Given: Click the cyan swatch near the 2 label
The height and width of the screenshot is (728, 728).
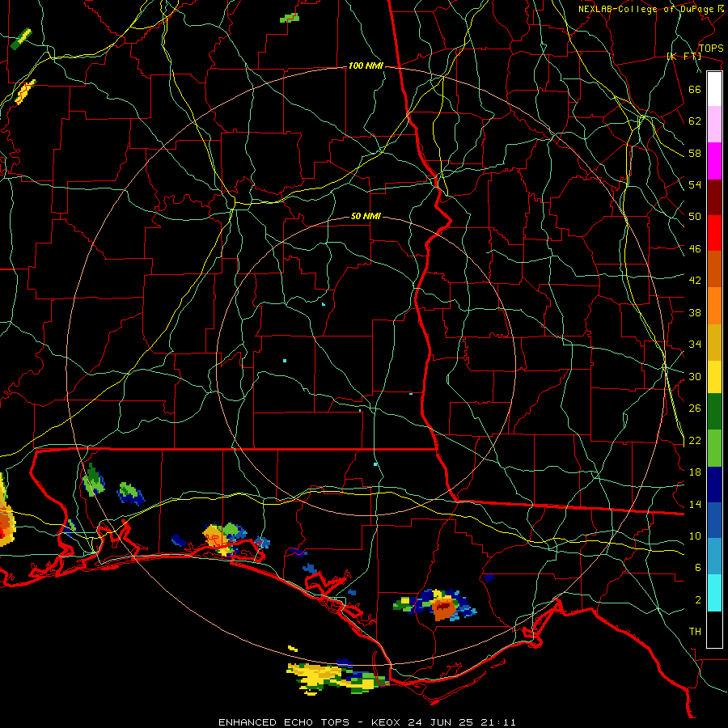Looking at the screenshot, I should pyautogui.click(x=714, y=593).
